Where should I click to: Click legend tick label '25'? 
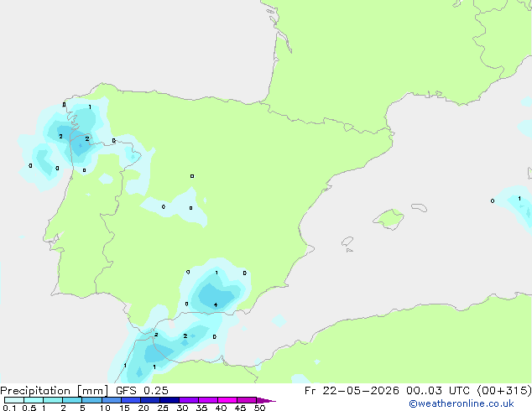163,408
